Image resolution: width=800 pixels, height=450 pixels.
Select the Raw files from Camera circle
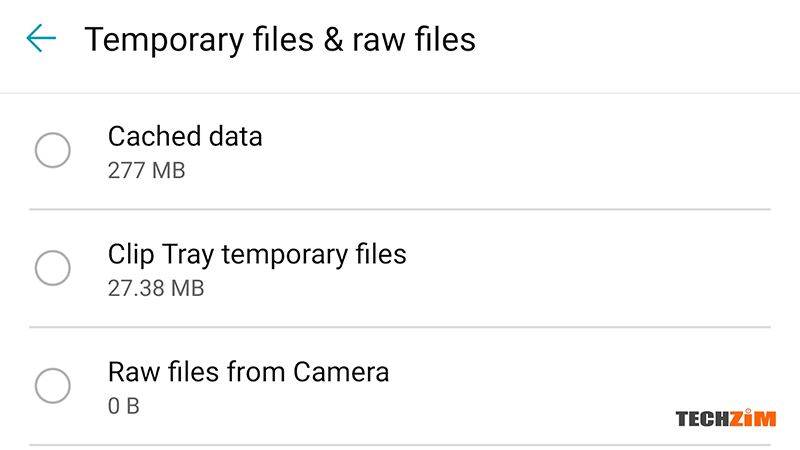pos(53,386)
